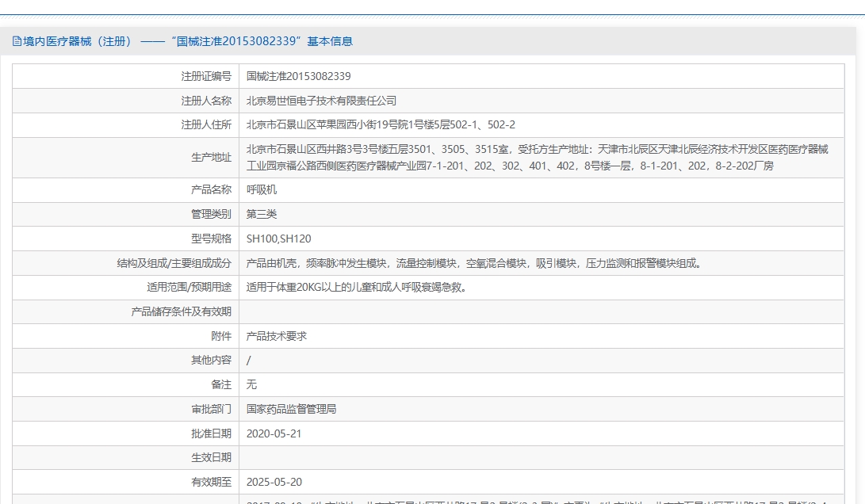
Task: Select intended use text 适用于体重20KG以上的儿童和成人
Action: click(x=356, y=288)
